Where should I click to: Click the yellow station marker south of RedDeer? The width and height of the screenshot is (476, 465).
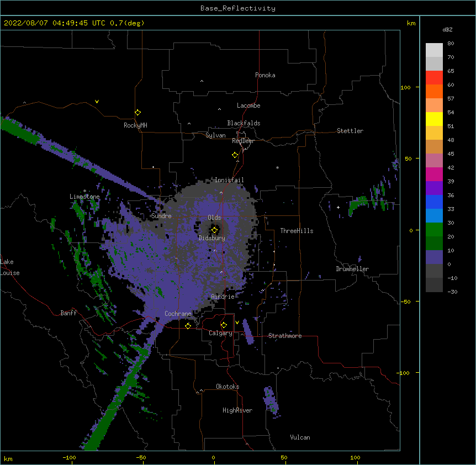[235, 155]
